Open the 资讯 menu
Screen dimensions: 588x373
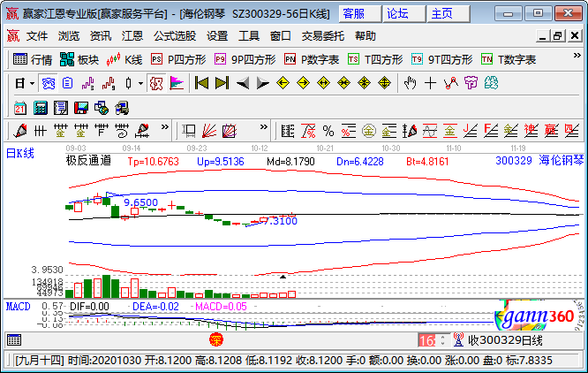101,36
